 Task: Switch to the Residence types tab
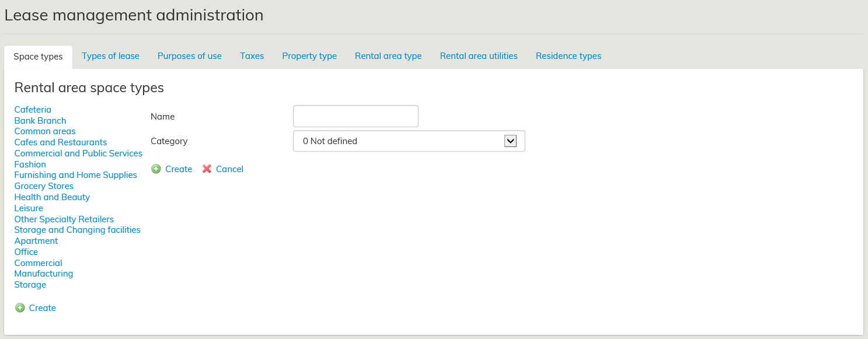(569, 56)
